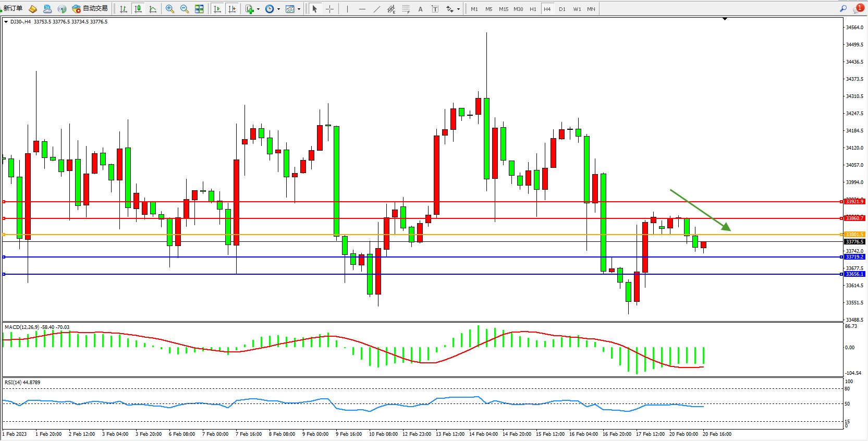
Task: Switch to bar chart display mode
Action: [124, 9]
